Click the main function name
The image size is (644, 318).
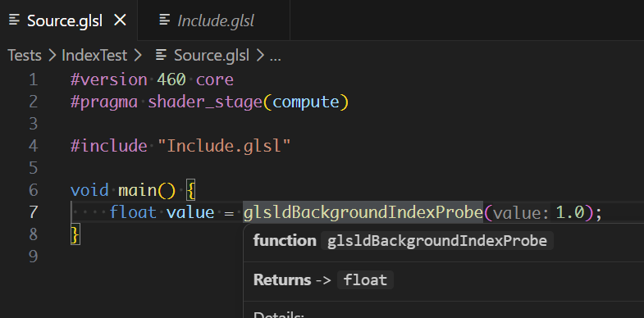point(137,190)
